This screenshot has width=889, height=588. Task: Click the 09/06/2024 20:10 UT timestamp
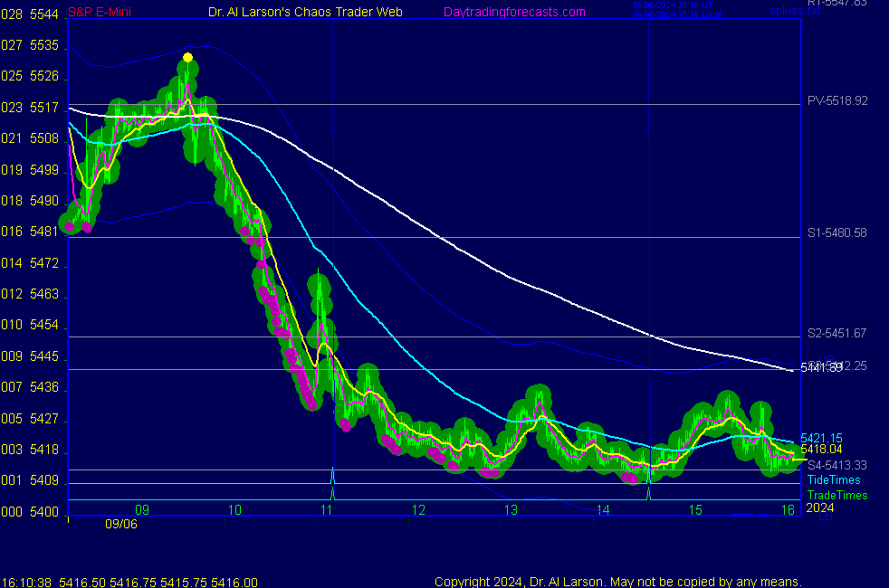coord(673,5)
